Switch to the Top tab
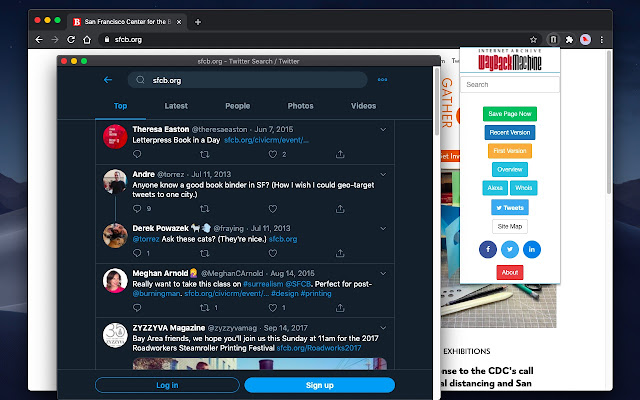This screenshot has width=640, height=400. pos(120,106)
